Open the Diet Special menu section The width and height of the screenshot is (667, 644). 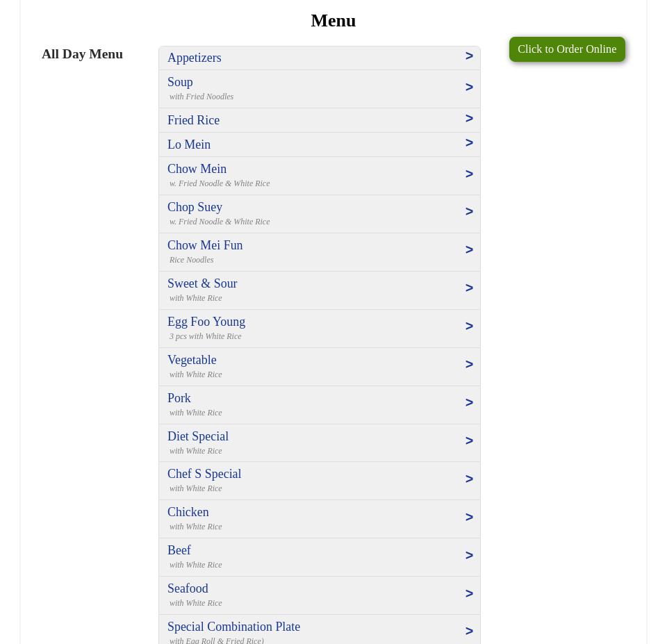point(198,436)
